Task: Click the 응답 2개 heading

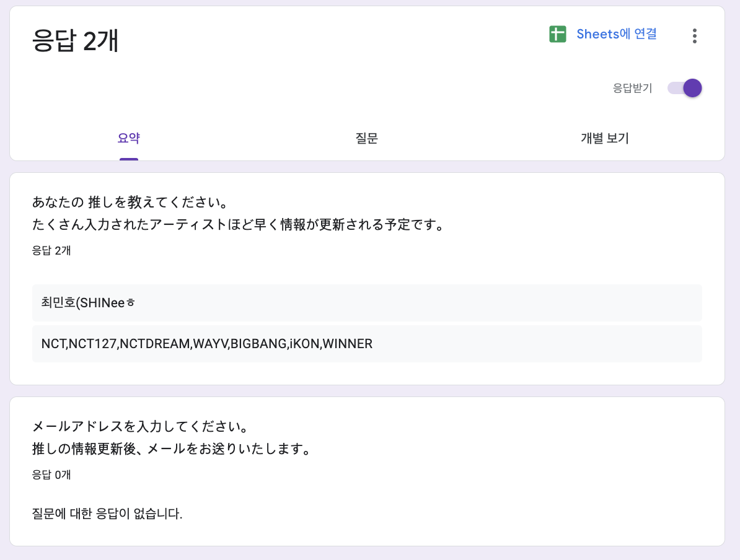Action: coord(75,40)
